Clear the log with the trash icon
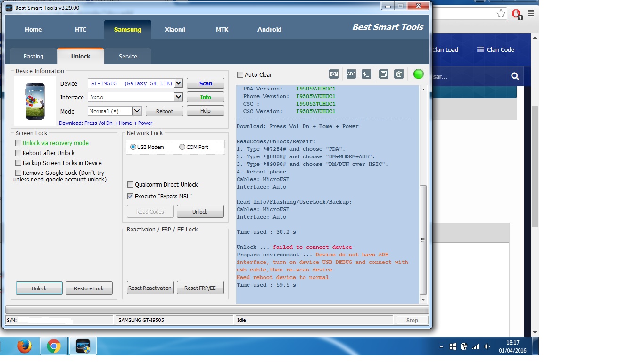This screenshot has width=644, height=362. click(x=399, y=74)
